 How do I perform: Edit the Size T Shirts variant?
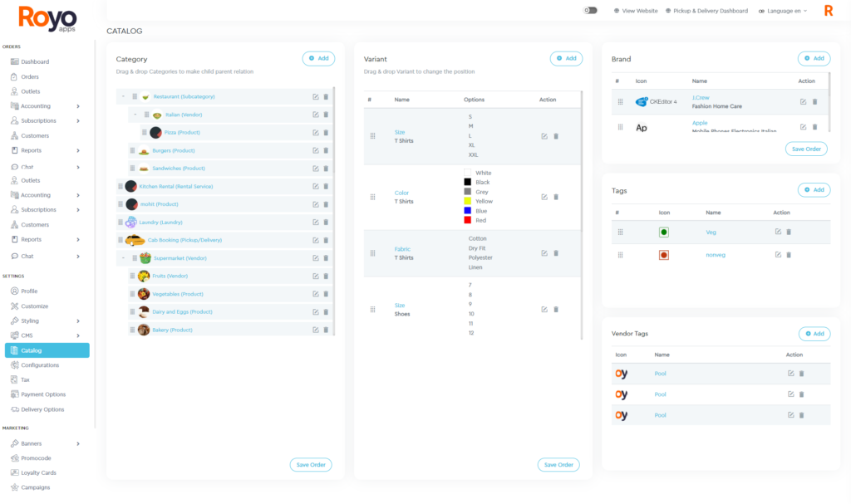pos(544,136)
